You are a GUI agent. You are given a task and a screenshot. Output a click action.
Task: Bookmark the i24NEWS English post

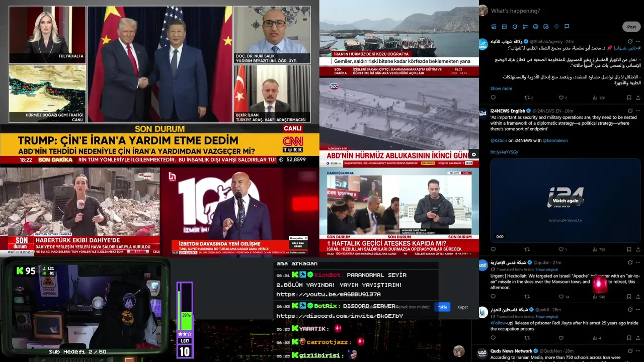click(629, 249)
